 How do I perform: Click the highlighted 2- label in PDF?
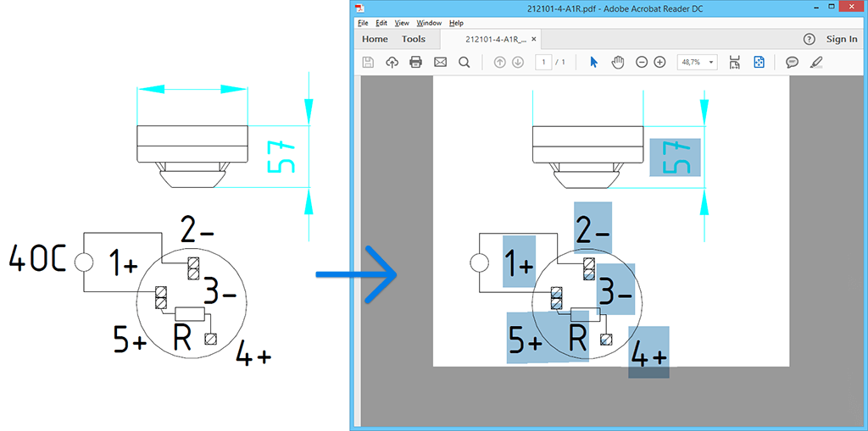pyautogui.click(x=593, y=228)
